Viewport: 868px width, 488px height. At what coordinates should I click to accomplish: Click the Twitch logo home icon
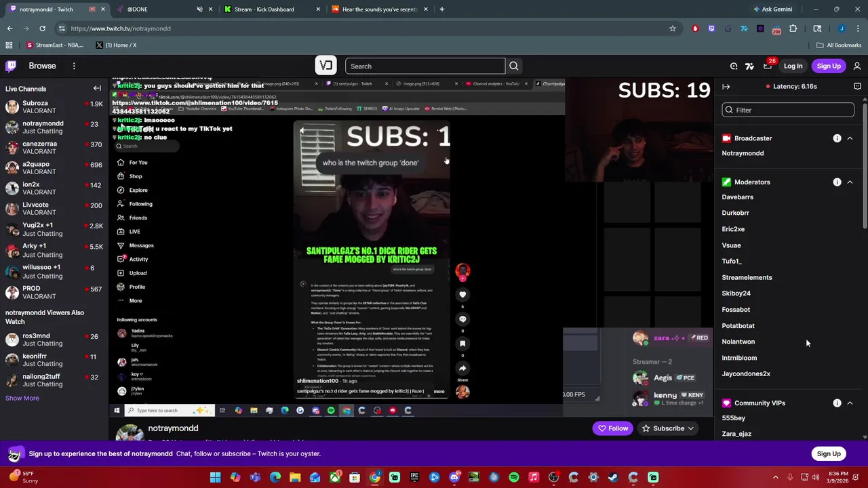(11, 66)
